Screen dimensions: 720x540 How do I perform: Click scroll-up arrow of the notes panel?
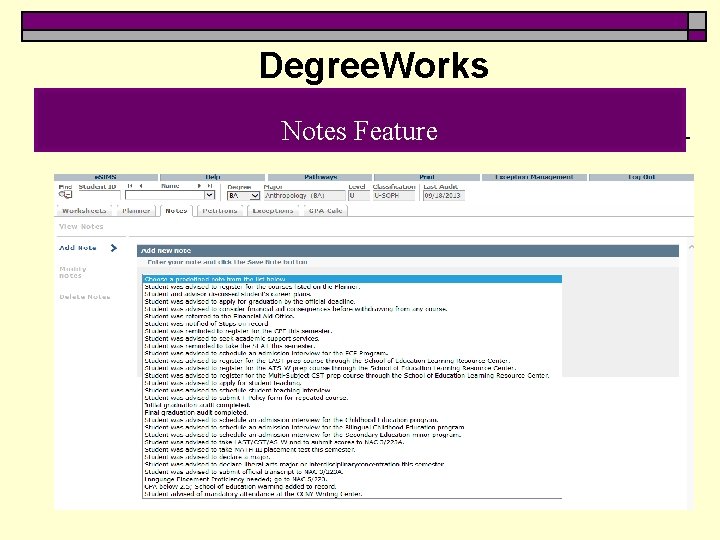(691, 247)
